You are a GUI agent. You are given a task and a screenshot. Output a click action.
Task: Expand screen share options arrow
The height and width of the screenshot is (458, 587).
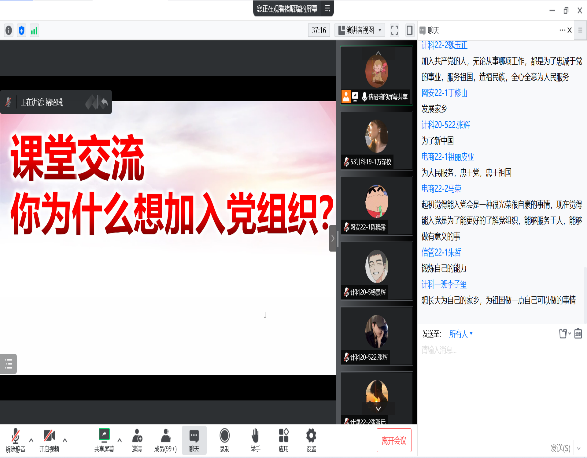(120, 440)
